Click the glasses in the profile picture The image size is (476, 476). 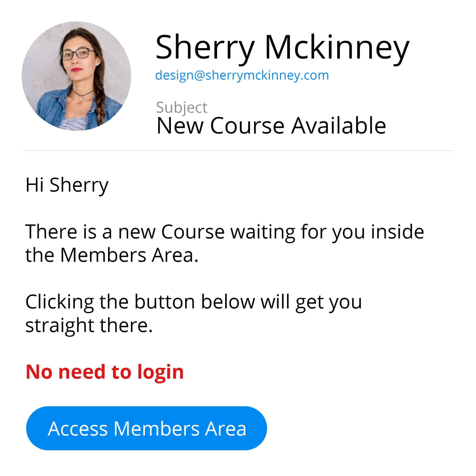click(78, 54)
